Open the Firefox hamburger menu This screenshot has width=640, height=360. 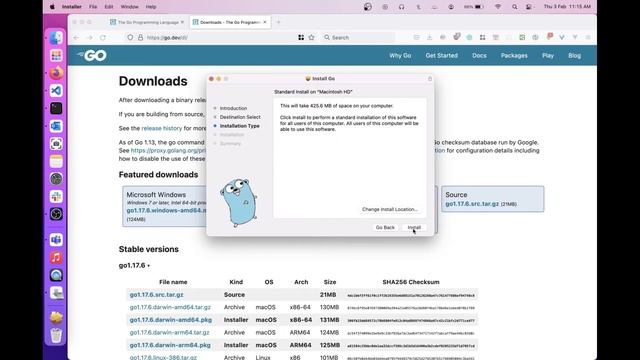(x=588, y=38)
